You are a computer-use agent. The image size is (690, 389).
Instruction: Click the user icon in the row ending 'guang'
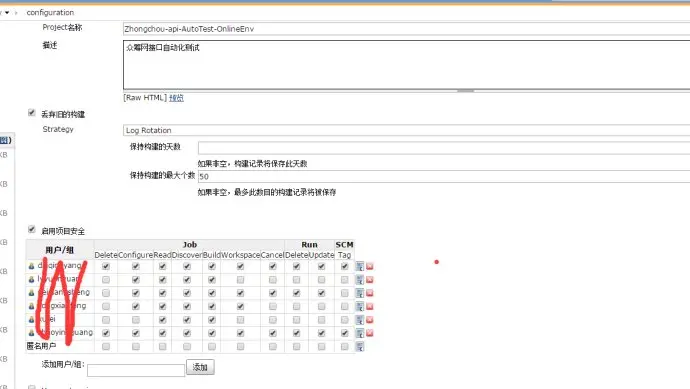pos(31,333)
